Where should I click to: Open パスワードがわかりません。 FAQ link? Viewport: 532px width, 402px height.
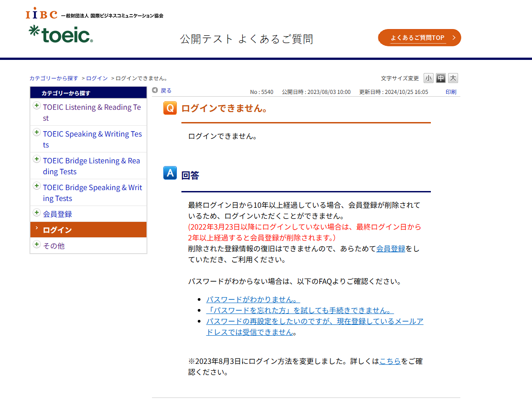pyautogui.click(x=253, y=300)
